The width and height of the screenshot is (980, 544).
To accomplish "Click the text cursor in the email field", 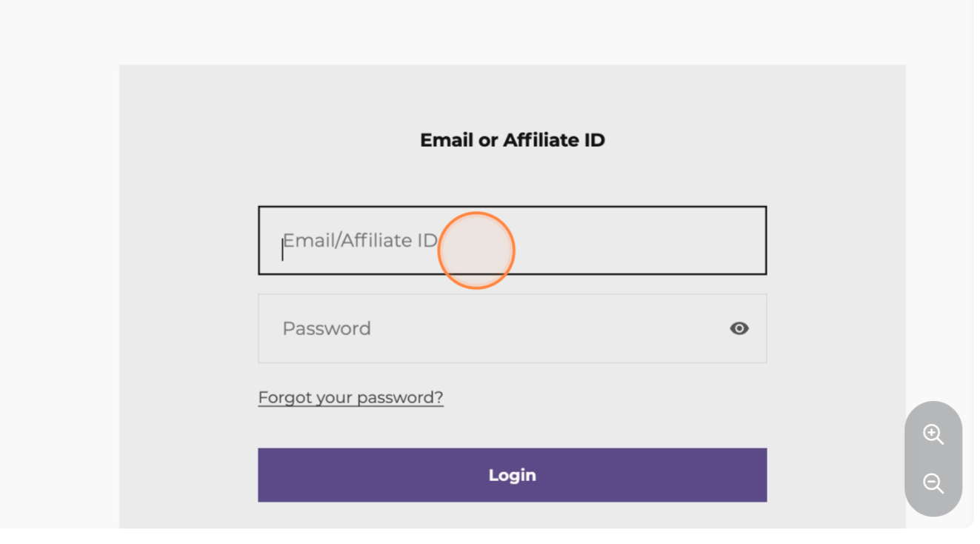I will point(282,250).
